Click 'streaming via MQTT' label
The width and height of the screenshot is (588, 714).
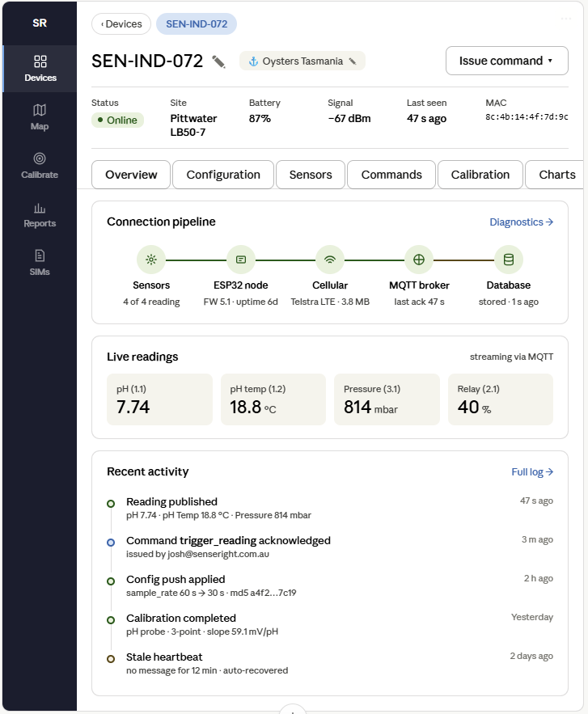[511, 357]
